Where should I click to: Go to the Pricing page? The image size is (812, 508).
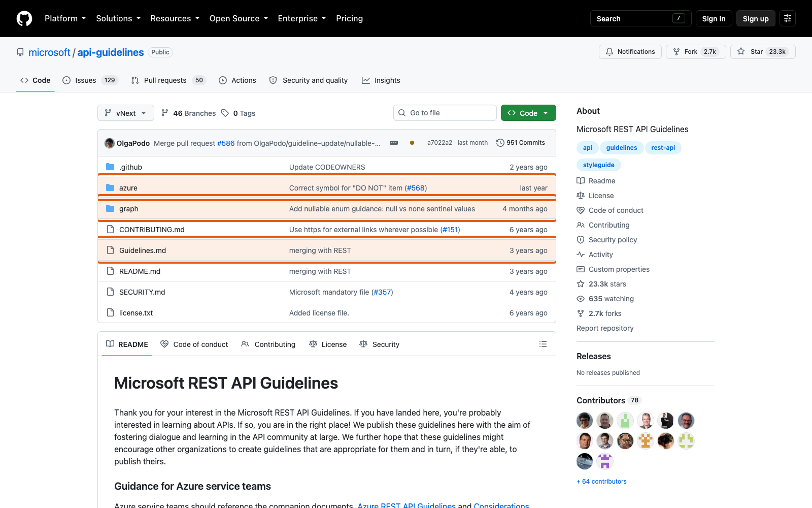click(349, 18)
